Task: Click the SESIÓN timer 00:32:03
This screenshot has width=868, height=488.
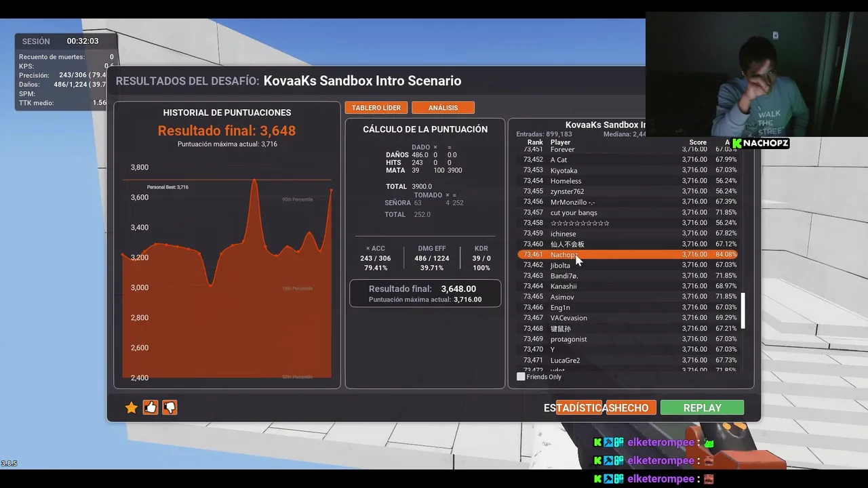Action: click(83, 41)
